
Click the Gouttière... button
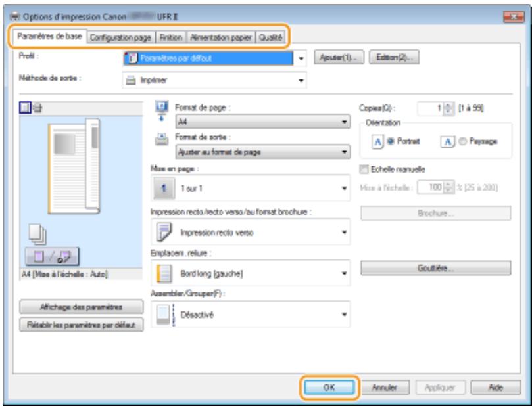pos(435,268)
